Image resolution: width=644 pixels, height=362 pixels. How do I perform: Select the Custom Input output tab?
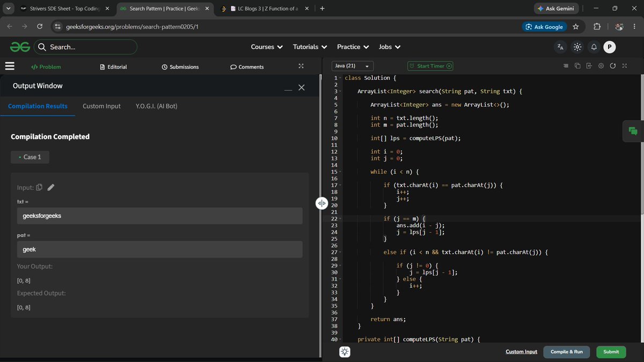click(101, 106)
